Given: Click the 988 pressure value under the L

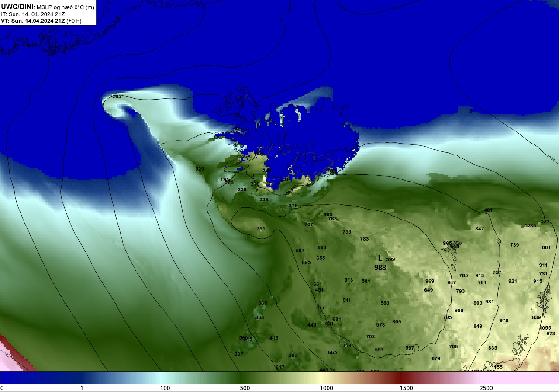Looking at the screenshot, I should click(380, 268).
